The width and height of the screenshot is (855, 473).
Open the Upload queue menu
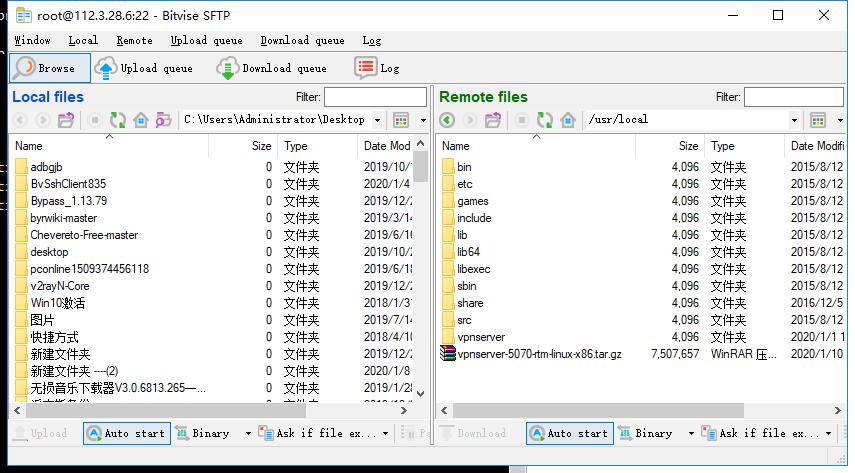click(206, 40)
